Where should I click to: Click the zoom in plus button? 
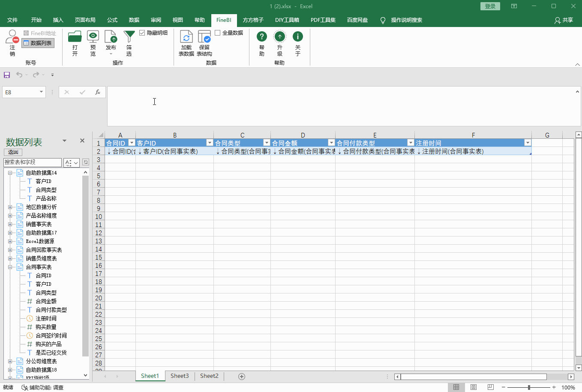[x=554, y=387]
